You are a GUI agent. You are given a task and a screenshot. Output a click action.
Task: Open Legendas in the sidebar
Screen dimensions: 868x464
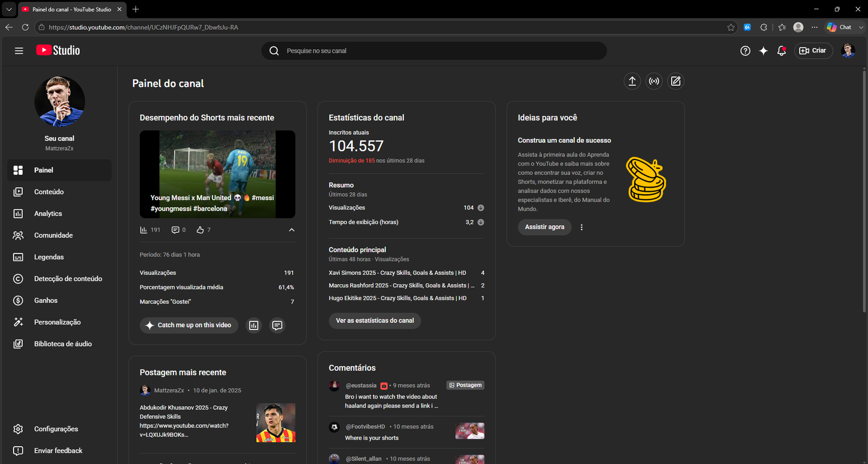(60, 257)
